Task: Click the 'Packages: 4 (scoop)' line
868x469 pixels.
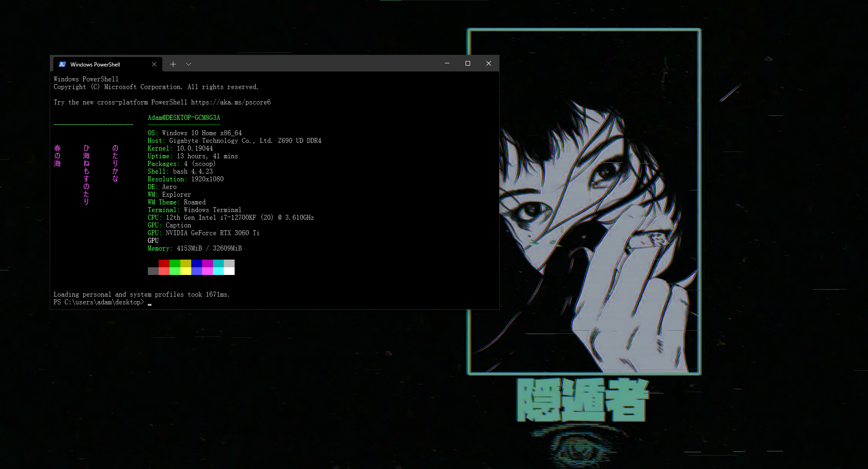Action: coord(182,164)
